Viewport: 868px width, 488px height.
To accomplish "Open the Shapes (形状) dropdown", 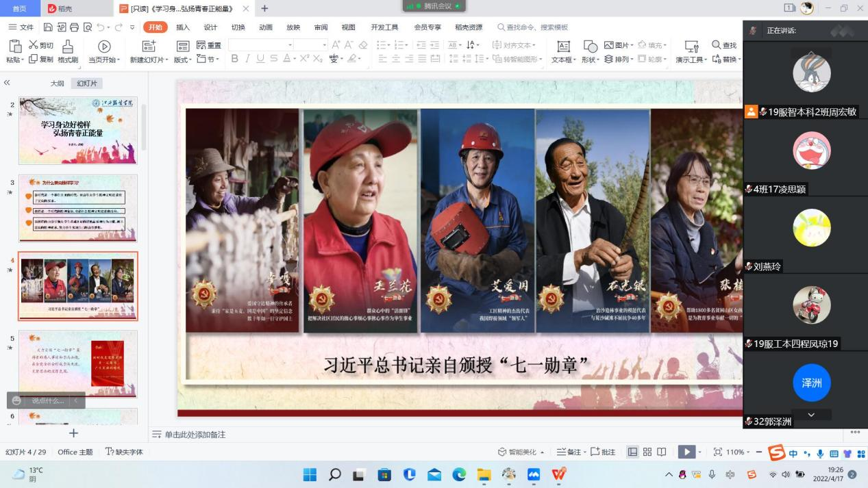I will (590, 60).
